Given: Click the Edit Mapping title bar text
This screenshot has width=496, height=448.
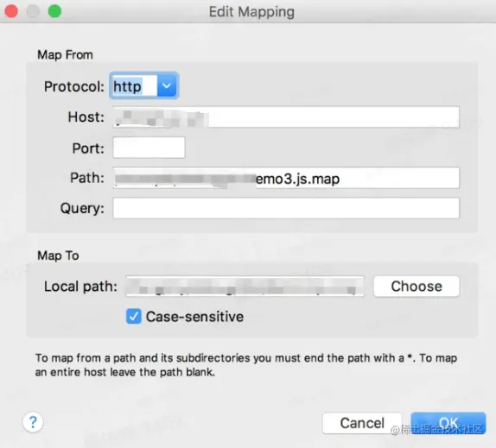Looking at the screenshot, I should coord(251,12).
